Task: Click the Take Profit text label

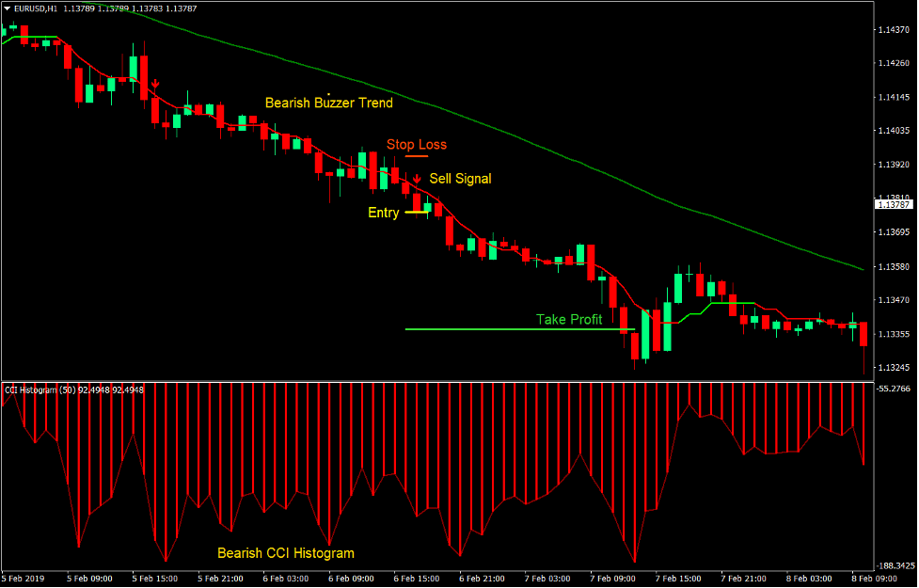Action: tap(569, 320)
